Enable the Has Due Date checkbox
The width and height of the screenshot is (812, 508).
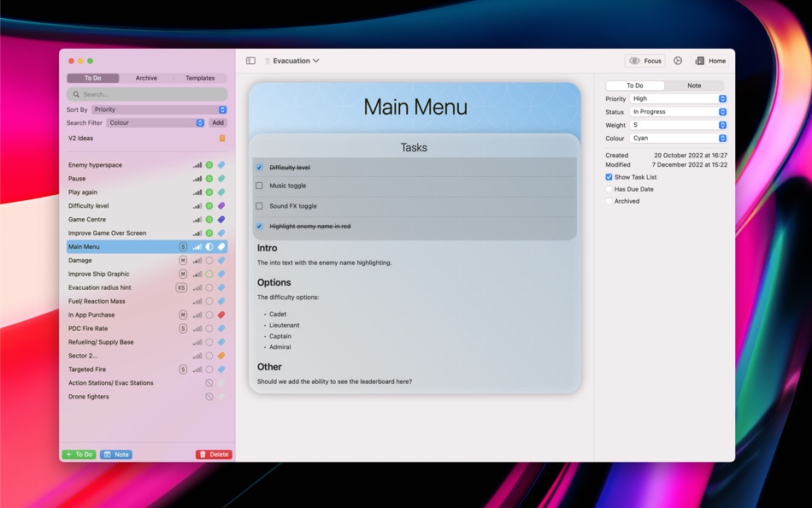click(x=609, y=189)
